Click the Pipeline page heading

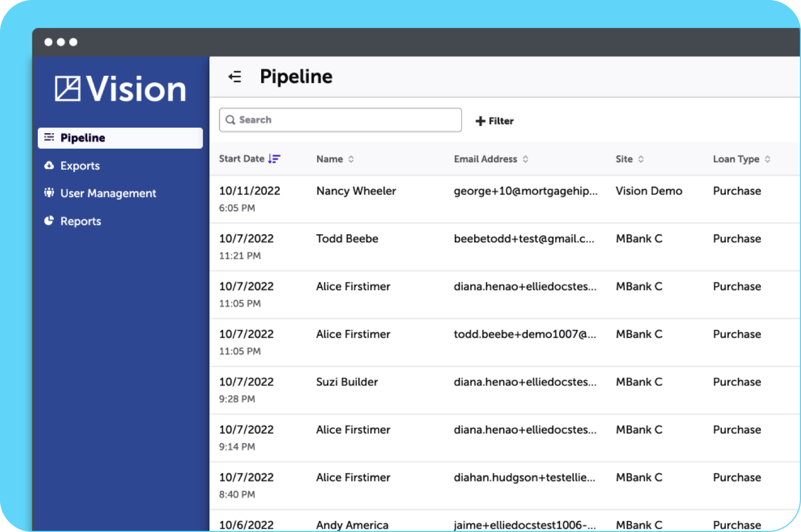tap(296, 77)
